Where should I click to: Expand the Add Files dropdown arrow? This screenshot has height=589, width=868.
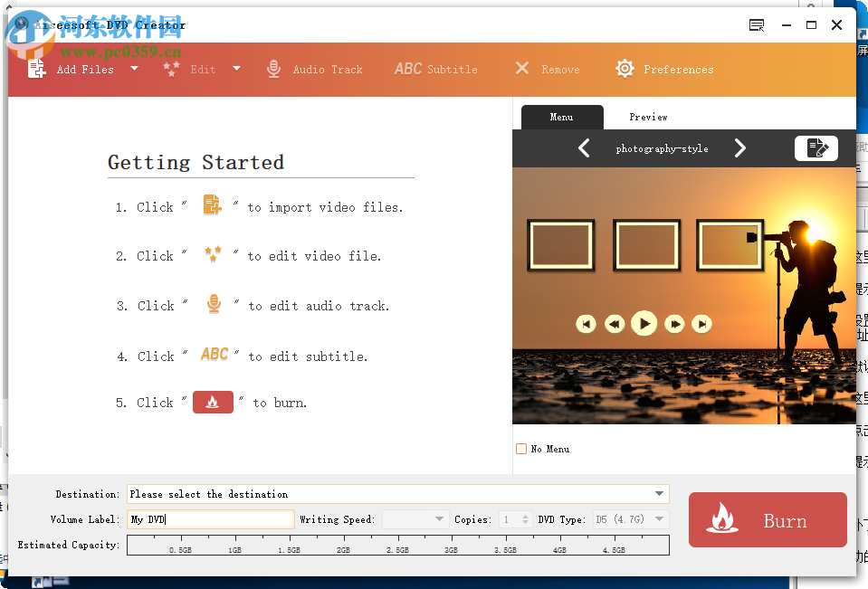click(x=134, y=68)
